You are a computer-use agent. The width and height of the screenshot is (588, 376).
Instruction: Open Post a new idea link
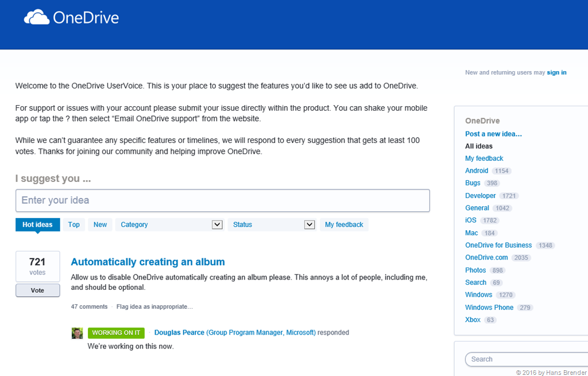(493, 134)
